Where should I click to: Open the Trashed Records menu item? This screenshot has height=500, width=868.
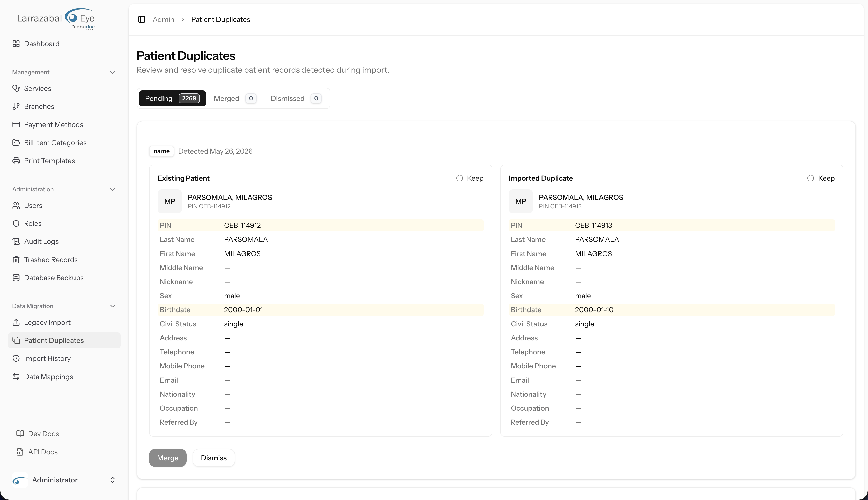(64, 260)
